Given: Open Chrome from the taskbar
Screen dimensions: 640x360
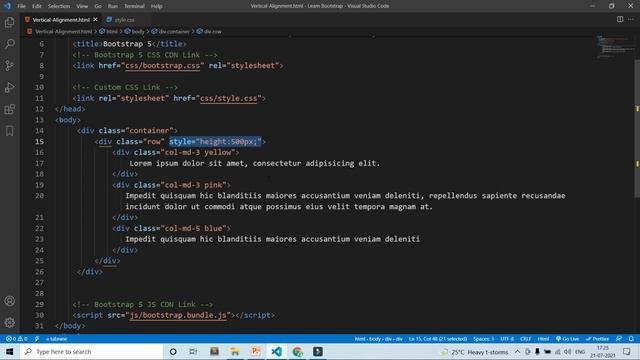Looking at the screenshot, I should coord(297,352).
